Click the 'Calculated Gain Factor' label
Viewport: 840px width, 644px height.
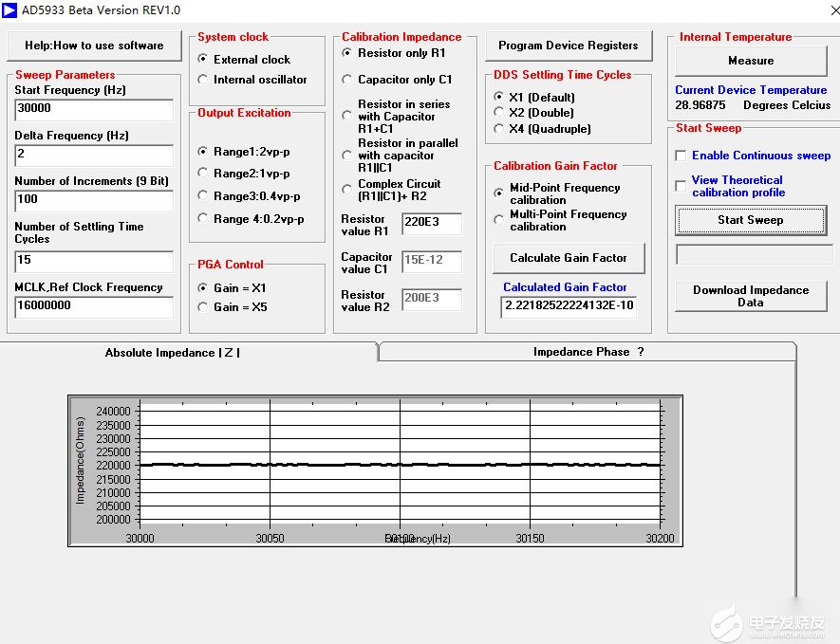coord(565,287)
